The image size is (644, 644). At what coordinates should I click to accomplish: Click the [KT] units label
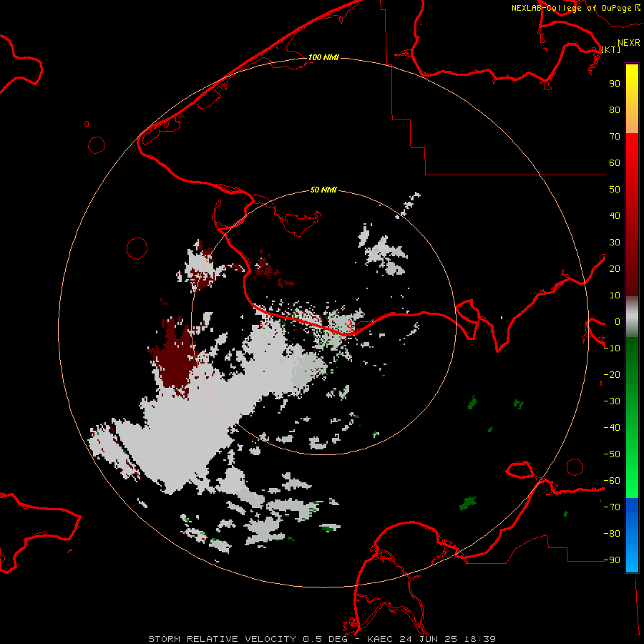pyautogui.click(x=611, y=49)
